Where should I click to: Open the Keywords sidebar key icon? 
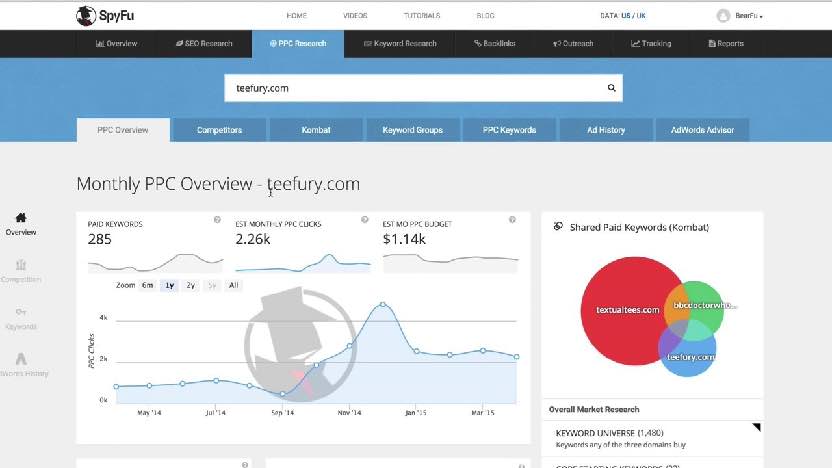pos(21,311)
